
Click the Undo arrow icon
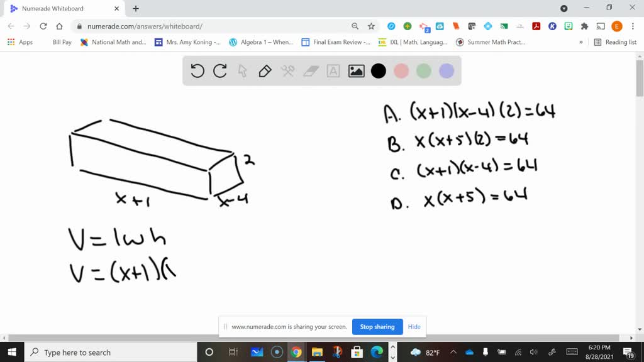coord(197,71)
